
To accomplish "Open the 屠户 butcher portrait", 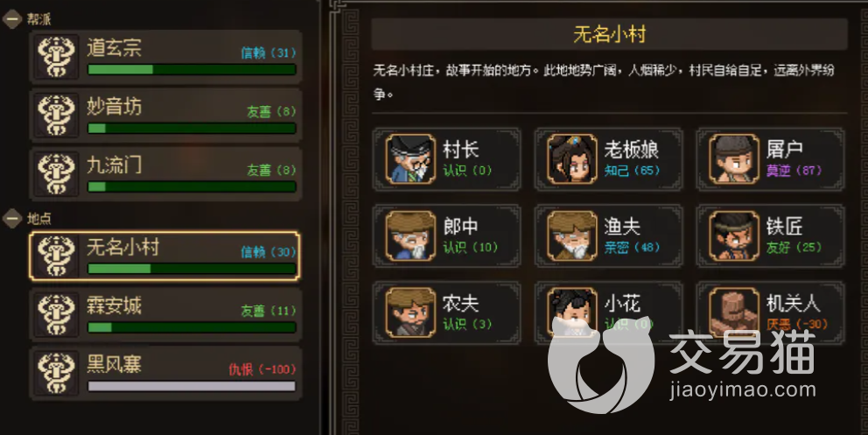I will 733,158.
